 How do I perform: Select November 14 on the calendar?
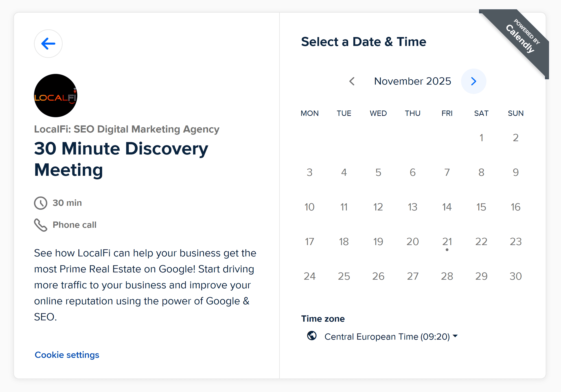coord(447,207)
